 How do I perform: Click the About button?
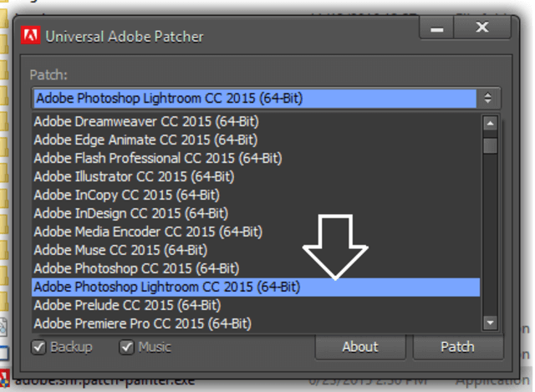359,347
